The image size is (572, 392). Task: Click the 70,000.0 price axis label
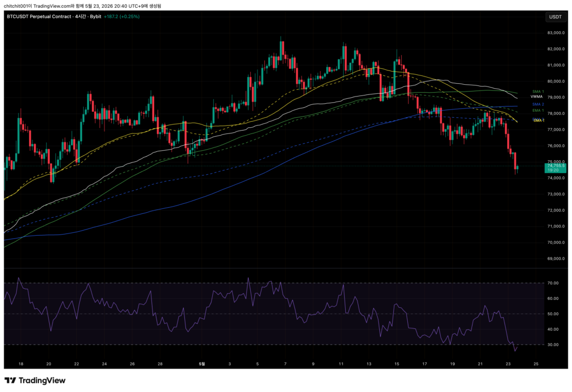click(x=556, y=242)
